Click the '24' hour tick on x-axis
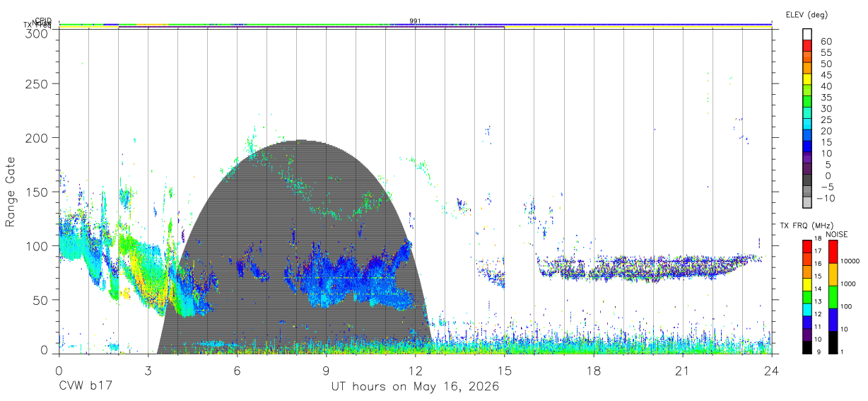The image size is (868, 401). coord(771,371)
